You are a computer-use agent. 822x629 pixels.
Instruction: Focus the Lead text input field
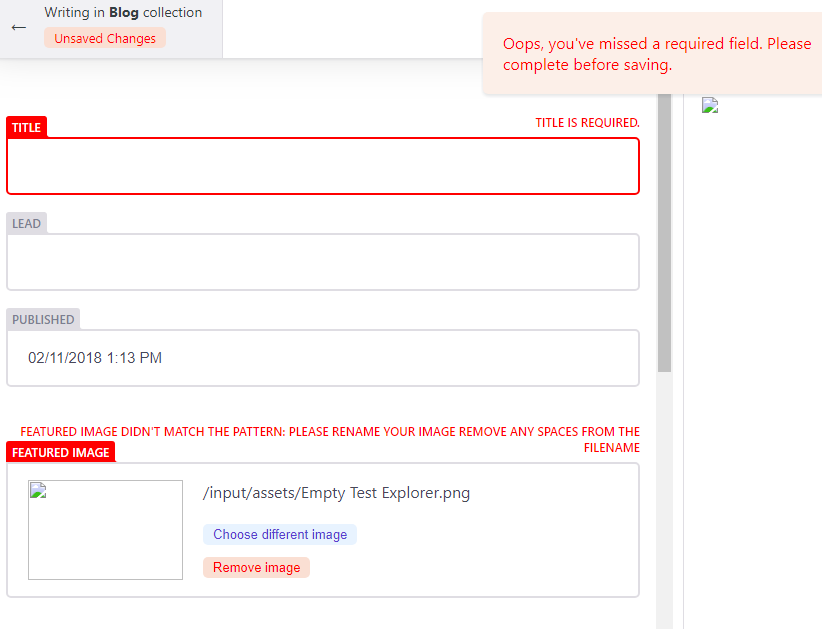tap(322, 262)
